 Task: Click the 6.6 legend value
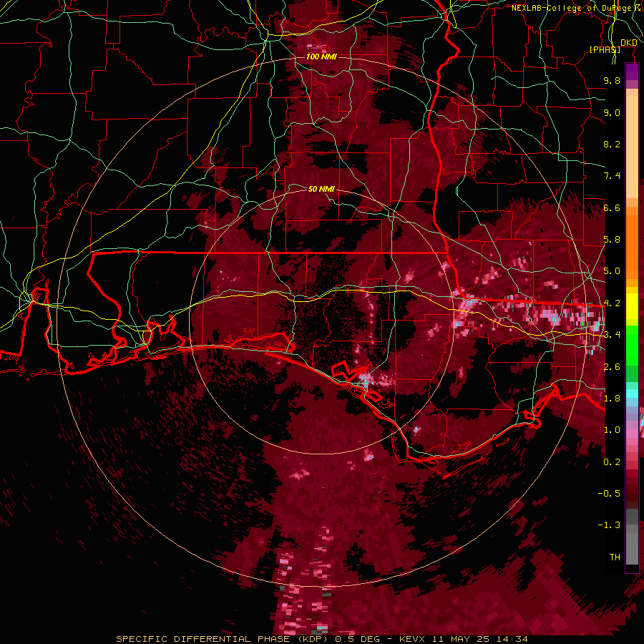point(612,208)
